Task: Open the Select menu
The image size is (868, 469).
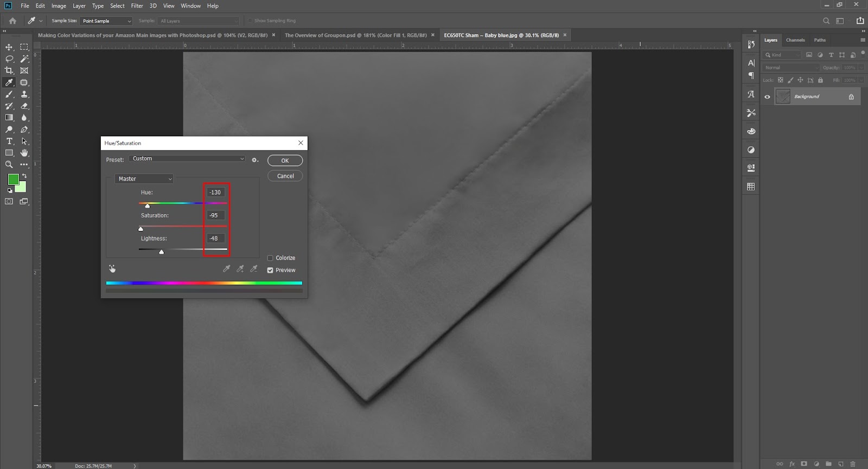Action: tap(117, 6)
